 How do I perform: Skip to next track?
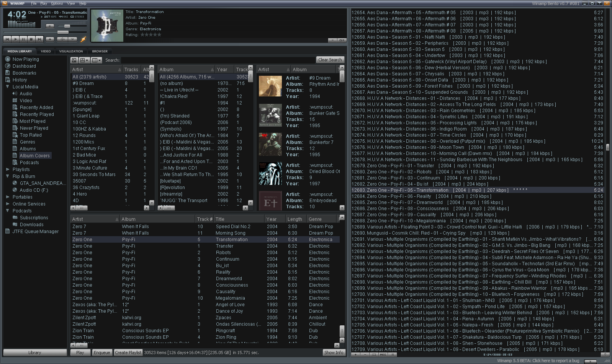(39, 39)
